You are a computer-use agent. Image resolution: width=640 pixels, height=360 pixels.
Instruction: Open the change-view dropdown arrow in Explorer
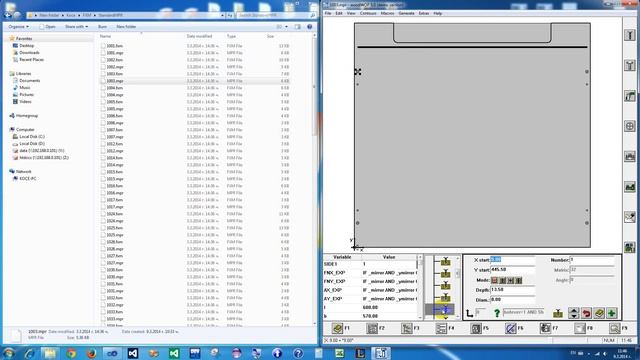click(286, 27)
